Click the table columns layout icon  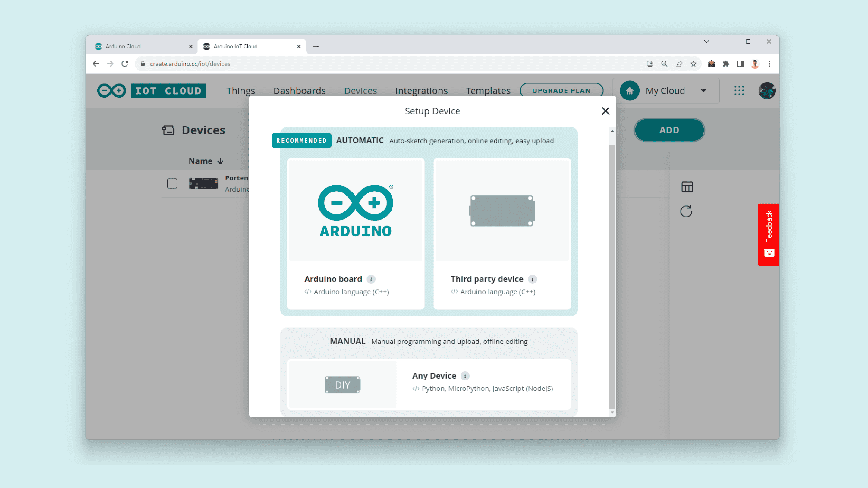click(687, 186)
